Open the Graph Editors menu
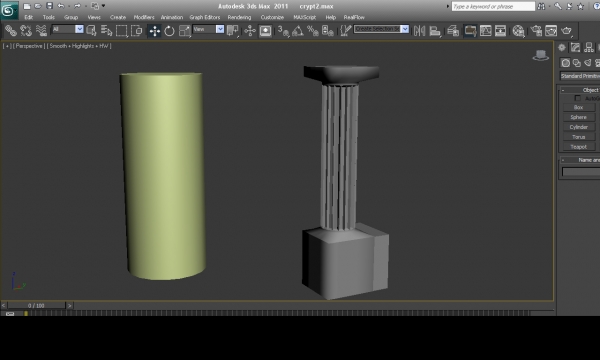 [205, 17]
